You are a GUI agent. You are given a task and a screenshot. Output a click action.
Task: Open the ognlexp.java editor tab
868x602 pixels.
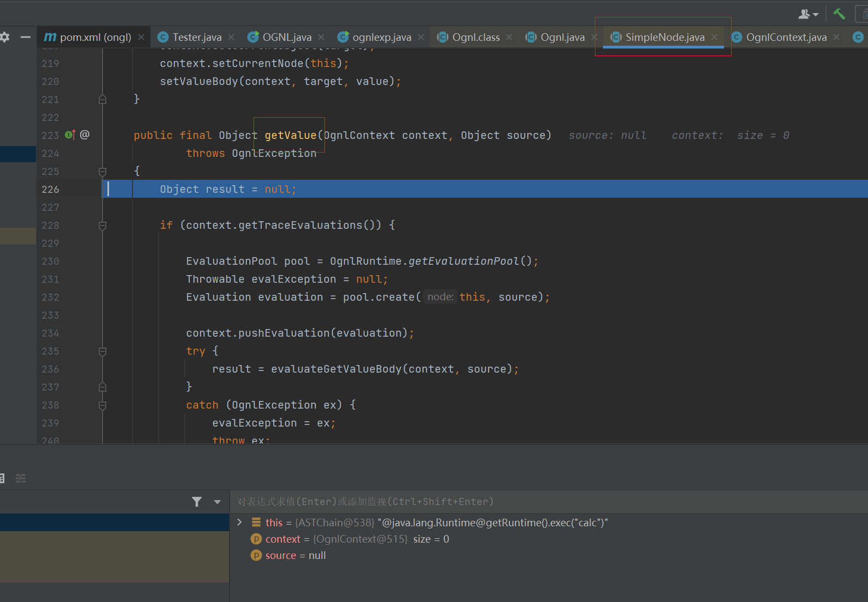375,37
